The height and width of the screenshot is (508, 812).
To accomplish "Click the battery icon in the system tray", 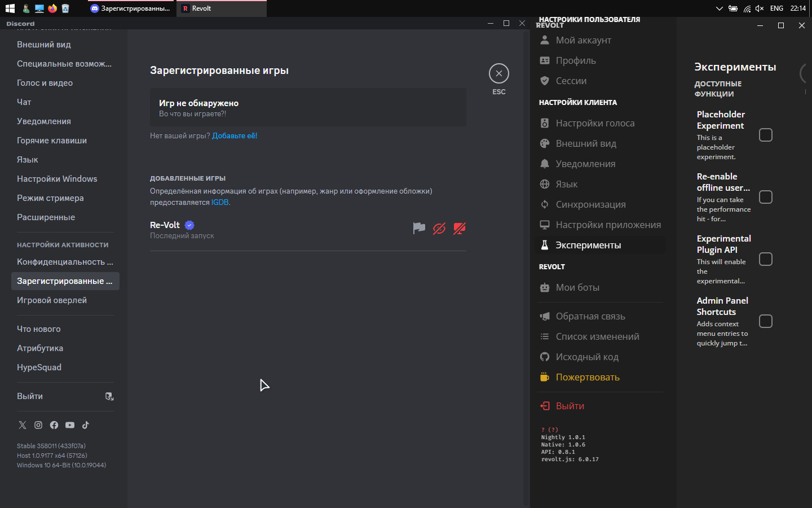I will [733, 8].
